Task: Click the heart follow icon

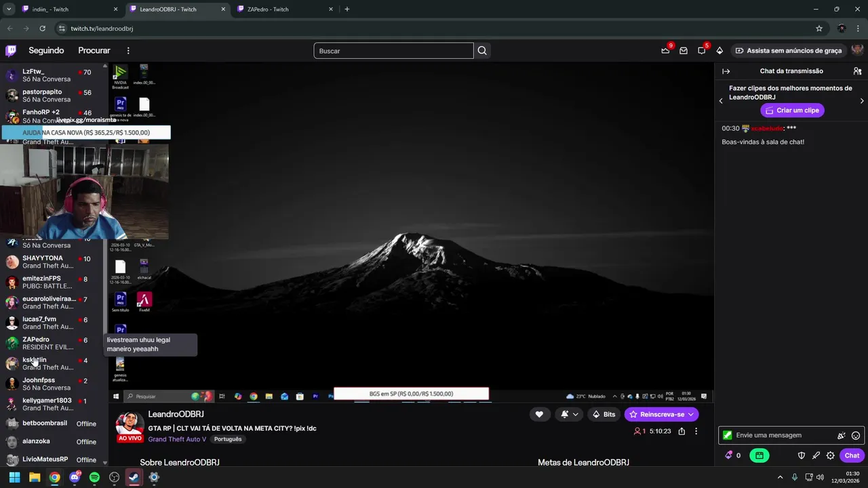Action: tap(539, 414)
